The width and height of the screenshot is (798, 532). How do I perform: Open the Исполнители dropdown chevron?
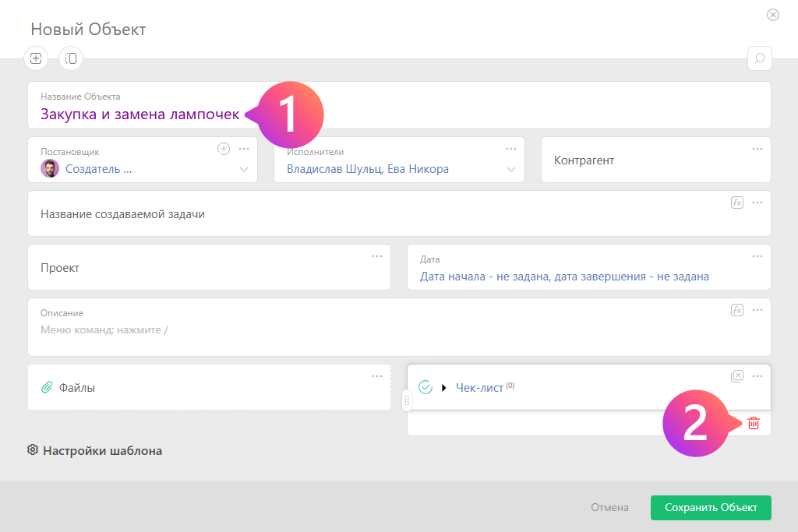coord(511,169)
